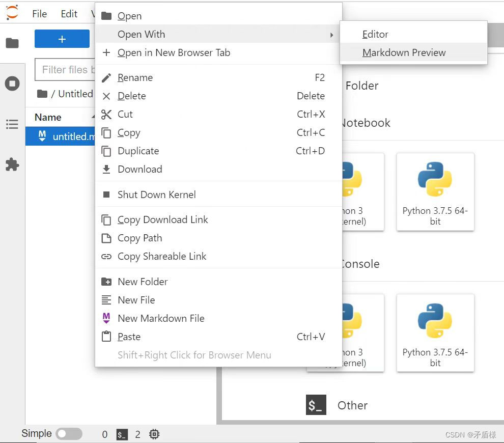The image size is (504, 443).
Task: Click the Untitled folder breadcrumb
Action: point(75,94)
